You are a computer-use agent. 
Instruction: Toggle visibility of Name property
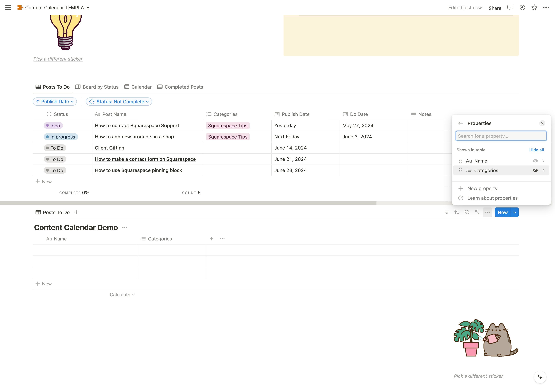coord(535,161)
